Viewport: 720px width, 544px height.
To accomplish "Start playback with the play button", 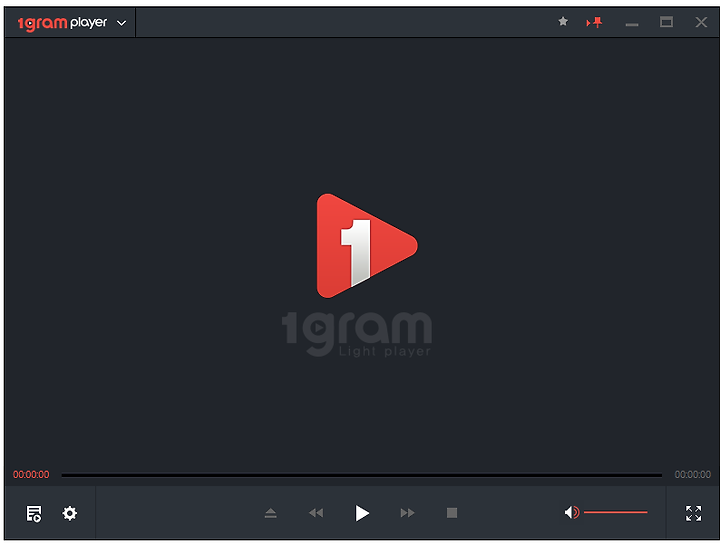I will click(362, 513).
